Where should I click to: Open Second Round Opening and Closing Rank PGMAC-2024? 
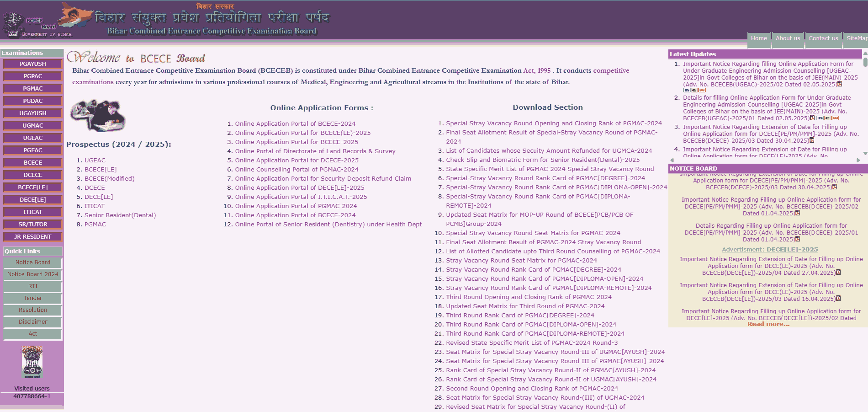[x=532, y=389]
